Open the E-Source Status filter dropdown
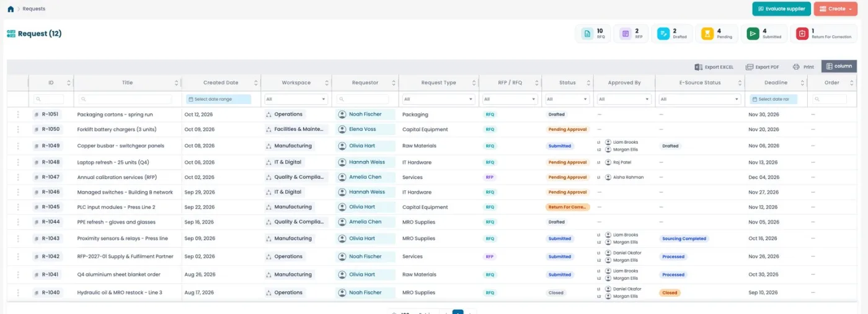868x314 pixels. pyautogui.click(x=699, y=99)
